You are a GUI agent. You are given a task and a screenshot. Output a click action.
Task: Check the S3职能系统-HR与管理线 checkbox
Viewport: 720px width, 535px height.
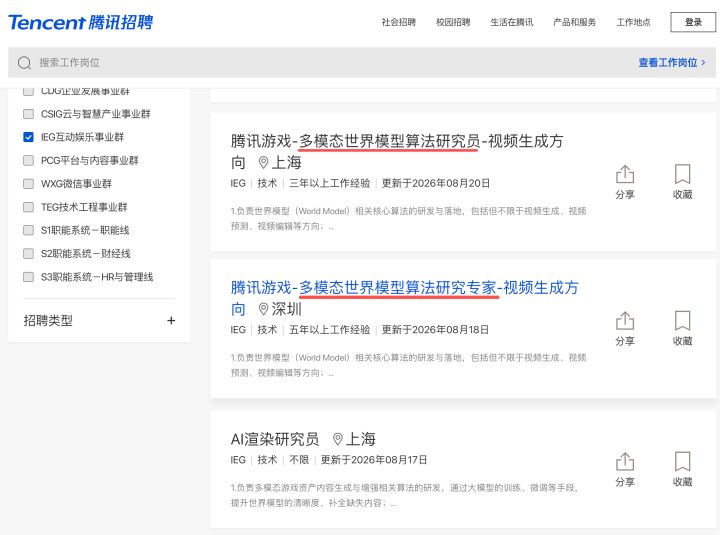28,277
